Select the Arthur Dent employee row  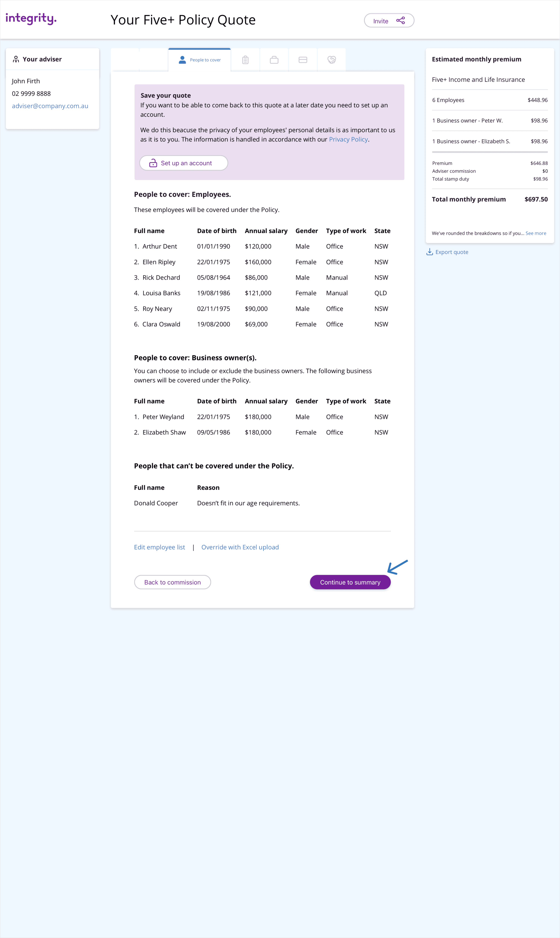coord(160,246)
